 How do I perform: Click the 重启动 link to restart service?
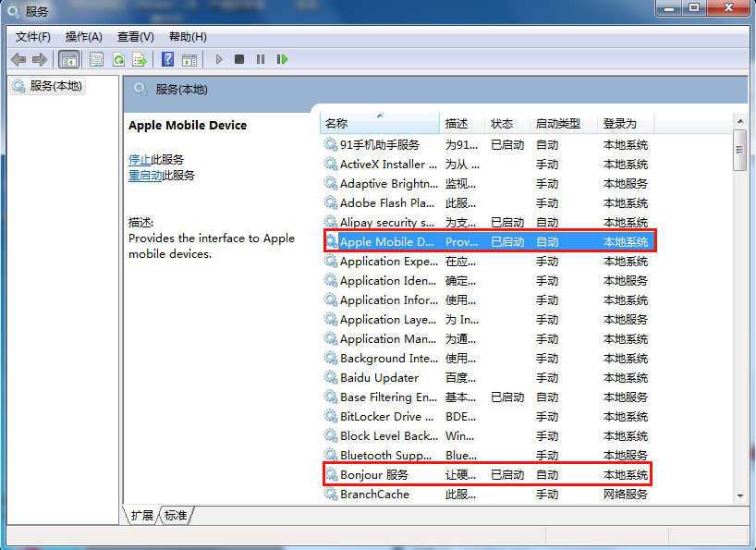[x=145, y=175]
